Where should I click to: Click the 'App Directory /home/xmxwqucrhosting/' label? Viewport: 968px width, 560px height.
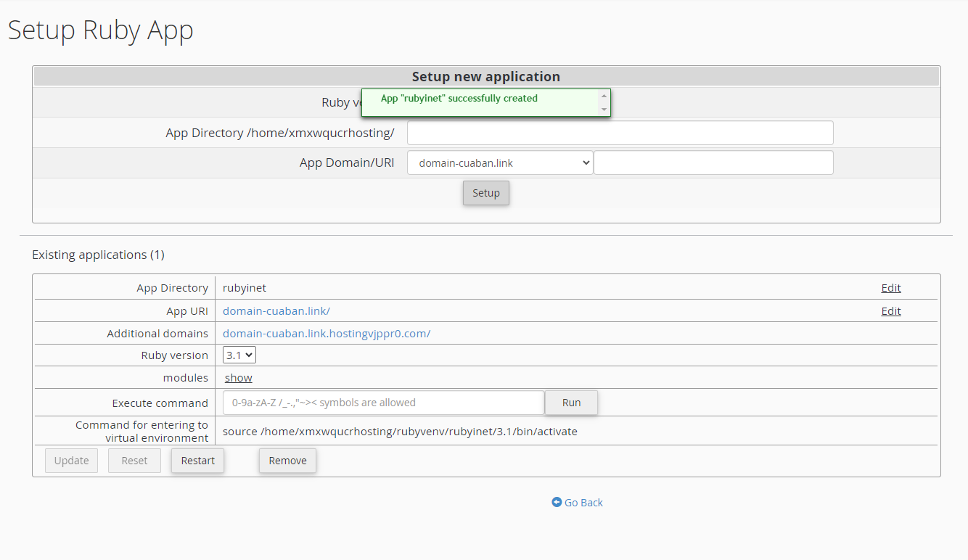coord(280,133)
